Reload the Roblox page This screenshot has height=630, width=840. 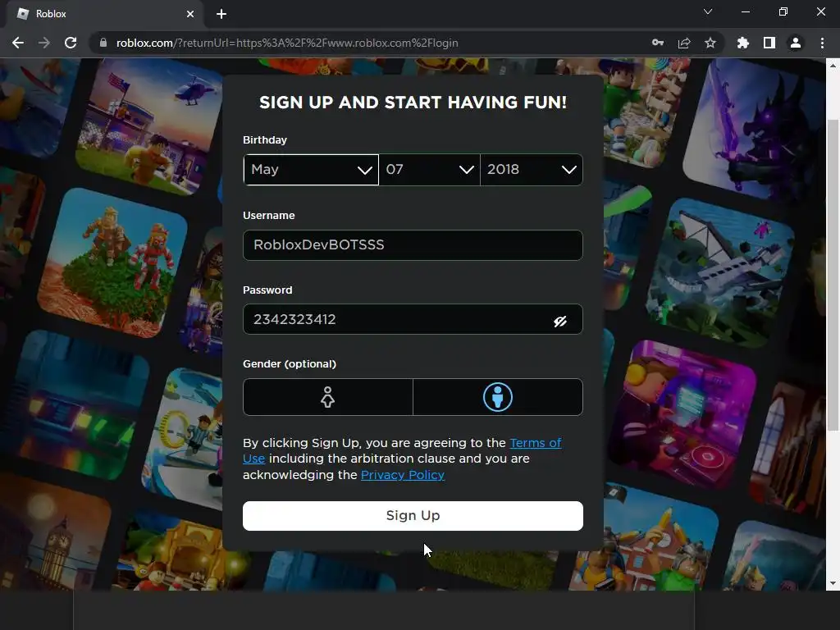[71, 43]
